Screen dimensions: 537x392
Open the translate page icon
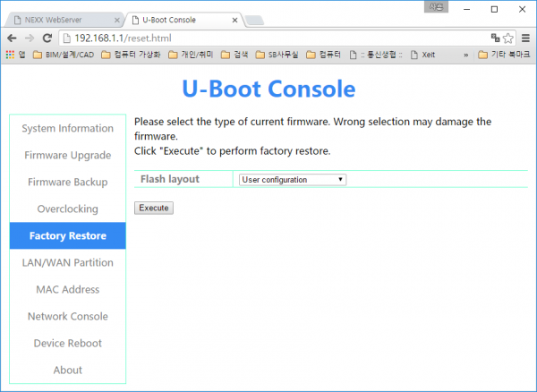click(495, 38)
